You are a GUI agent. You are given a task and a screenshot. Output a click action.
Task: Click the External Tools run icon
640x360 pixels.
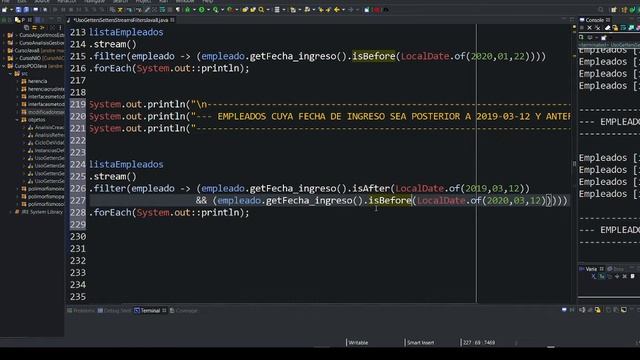[230, 9]
